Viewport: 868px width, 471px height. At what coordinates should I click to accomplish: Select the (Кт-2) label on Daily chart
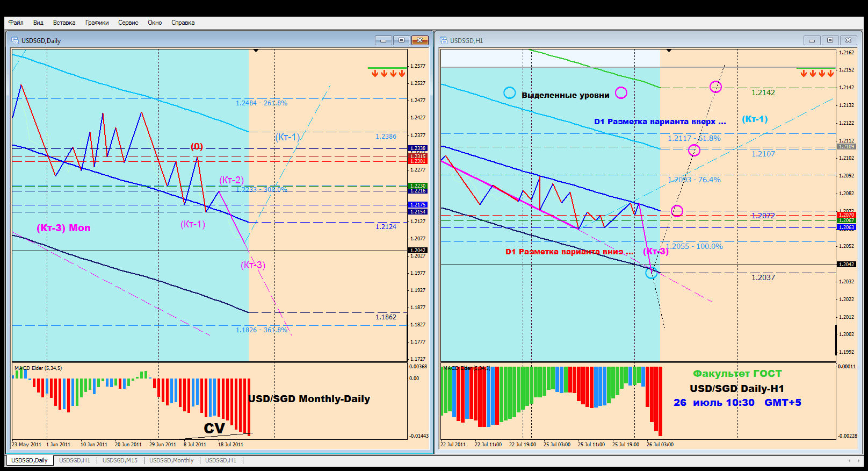232,180
